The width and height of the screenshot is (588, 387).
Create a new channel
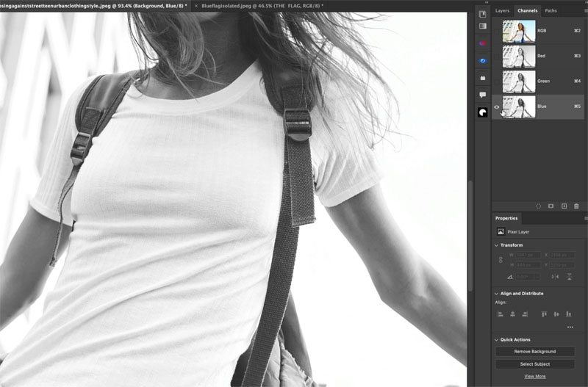click(564, 206)
